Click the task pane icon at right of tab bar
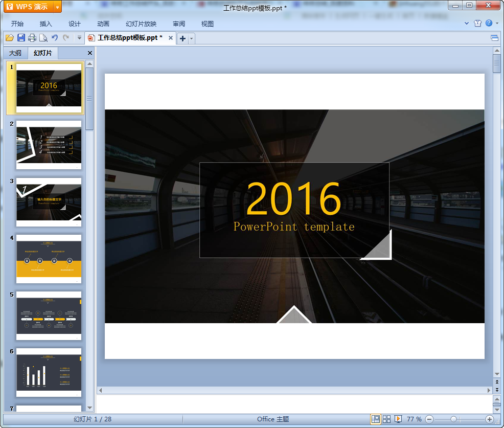Viewport: 504px width, 428px height. (x=494, y=38)
